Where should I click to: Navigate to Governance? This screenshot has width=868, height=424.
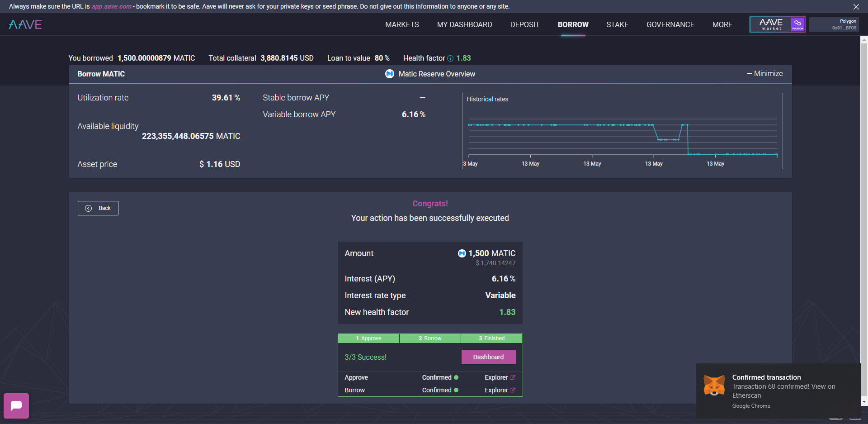[670, 24]
